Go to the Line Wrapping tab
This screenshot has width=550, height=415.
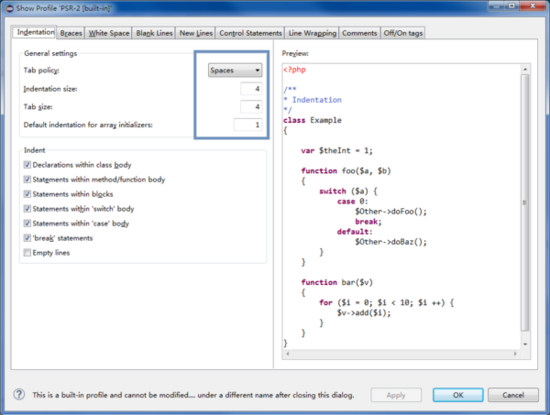click(x=312, y=33)
